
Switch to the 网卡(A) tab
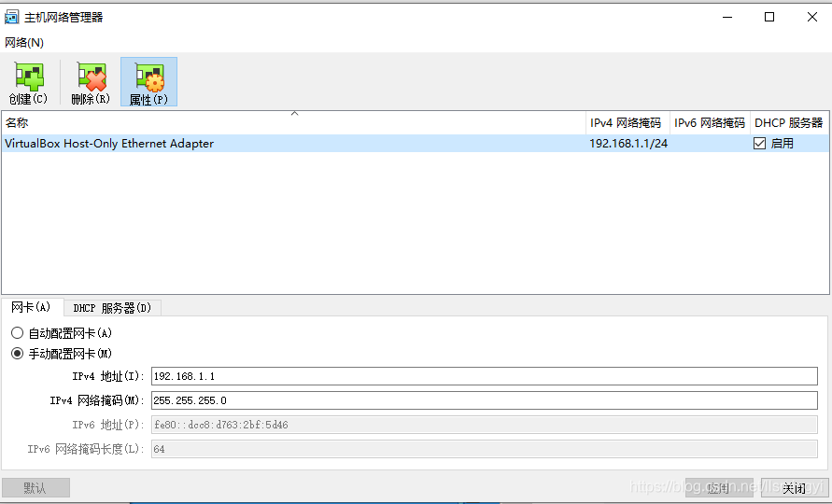(32, 307)
